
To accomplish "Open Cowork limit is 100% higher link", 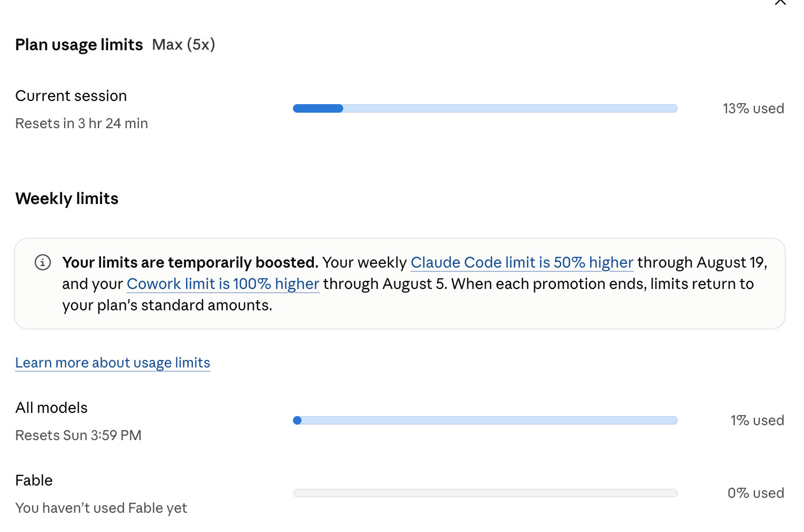I will click(223, 284).
